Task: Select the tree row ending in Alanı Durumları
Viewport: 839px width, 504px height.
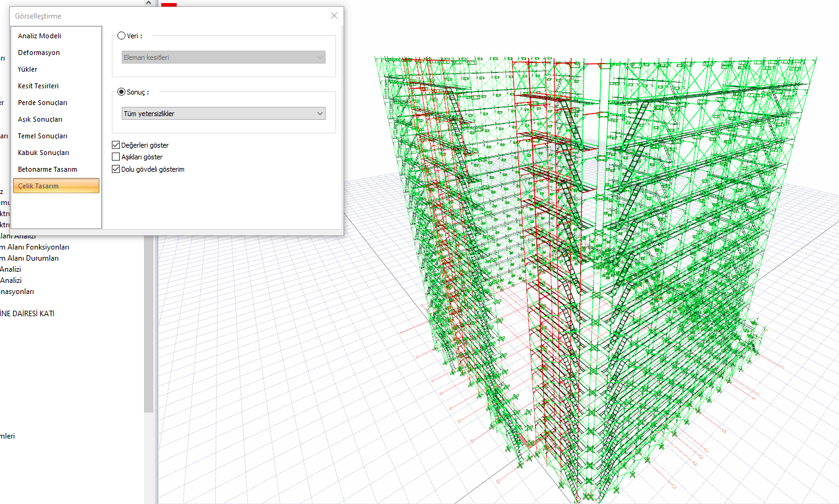Action: (30, 258)
